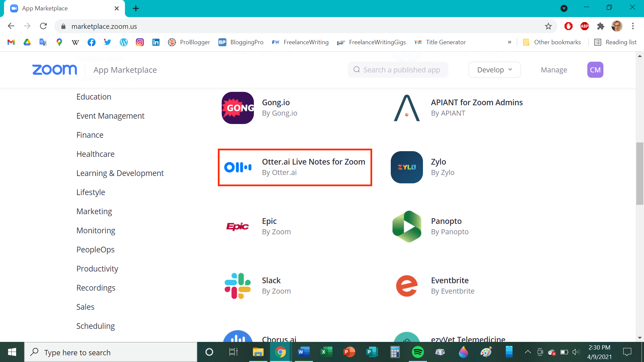Open the Gong.io app logo
This screenshot has height=362, width=644.
point(237,108)
